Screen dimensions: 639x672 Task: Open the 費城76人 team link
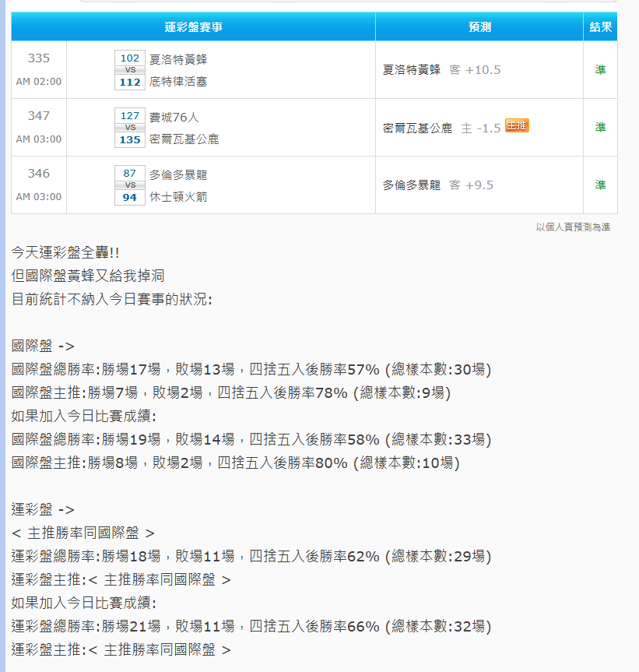click(x=174, y=117)
